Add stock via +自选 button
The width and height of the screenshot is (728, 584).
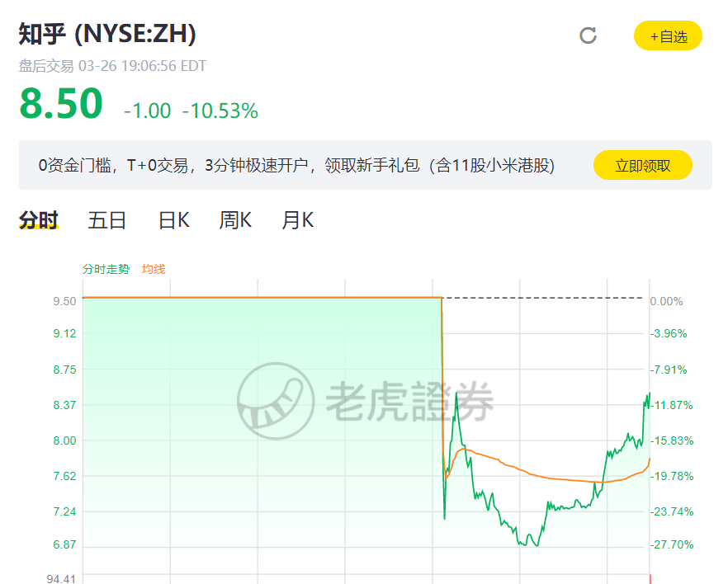668,36
